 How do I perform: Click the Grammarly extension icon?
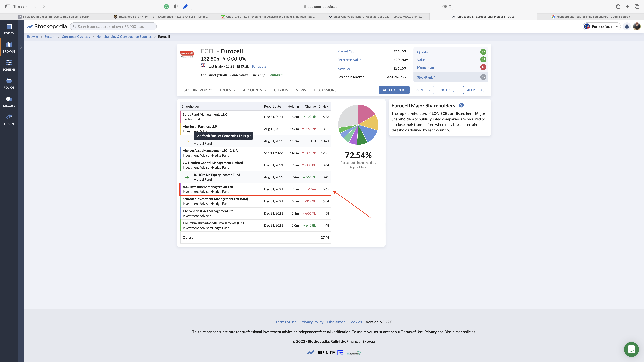166,7
